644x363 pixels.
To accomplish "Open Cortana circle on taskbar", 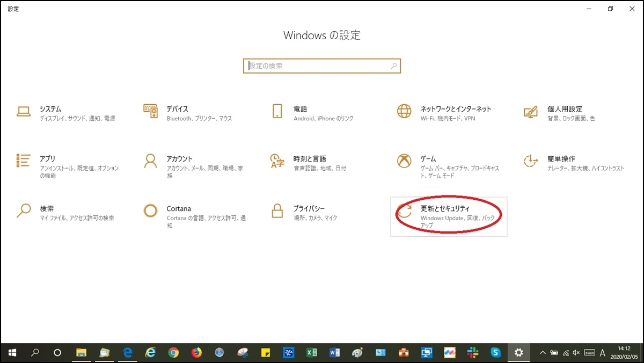I will (x=58, y=353).
